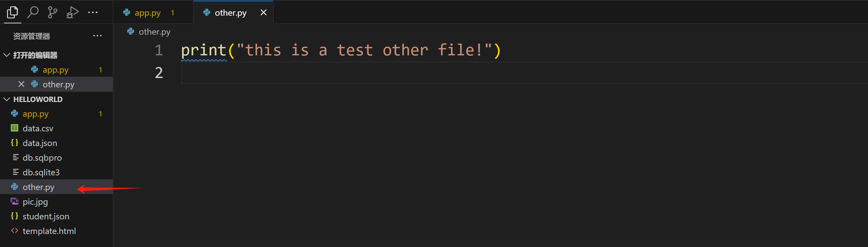Open the Explorer view icon
The image size is (868, 247).
pos(12,12)
